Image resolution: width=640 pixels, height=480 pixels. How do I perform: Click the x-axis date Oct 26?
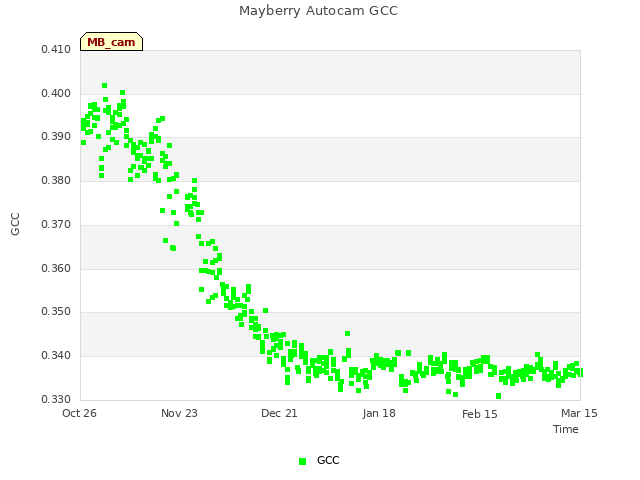pos(79,413)
